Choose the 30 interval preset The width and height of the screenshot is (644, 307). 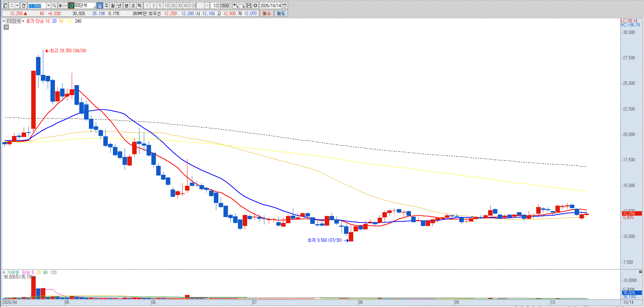tap(180, 5)
